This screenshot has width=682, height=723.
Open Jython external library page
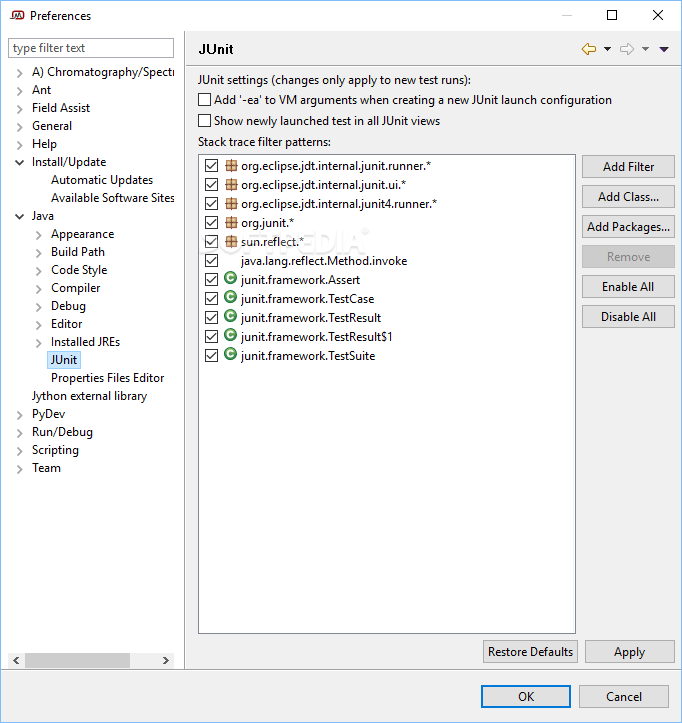(89, 396)
